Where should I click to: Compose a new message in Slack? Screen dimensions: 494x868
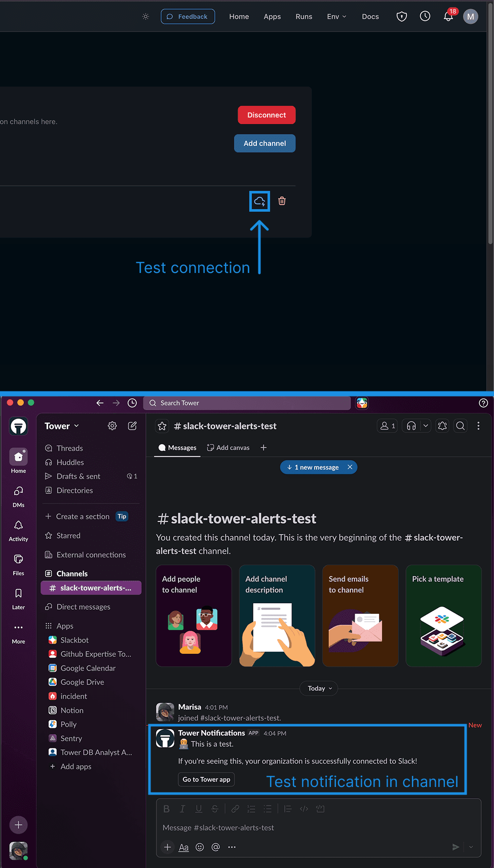[x=132, y=426]
